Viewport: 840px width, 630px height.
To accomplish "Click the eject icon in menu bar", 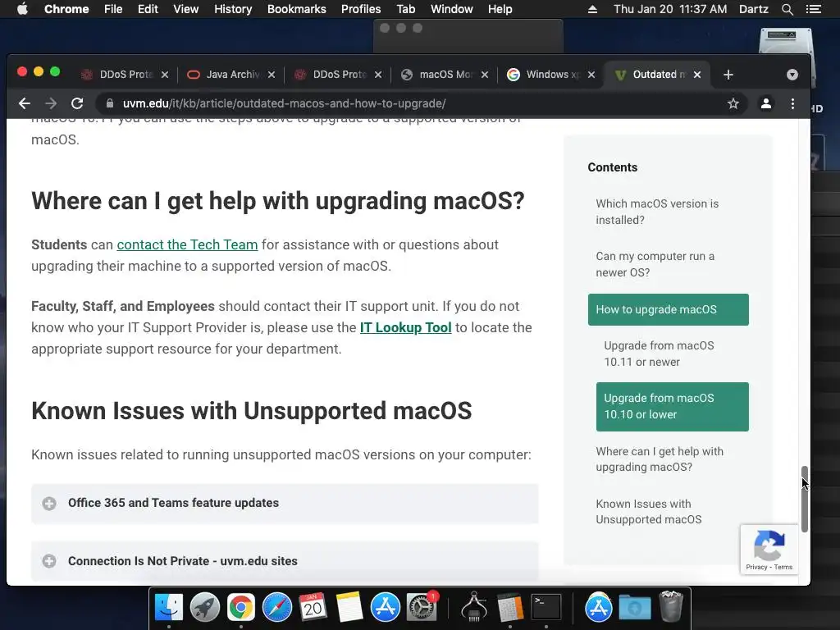I will tap(592, 9).
